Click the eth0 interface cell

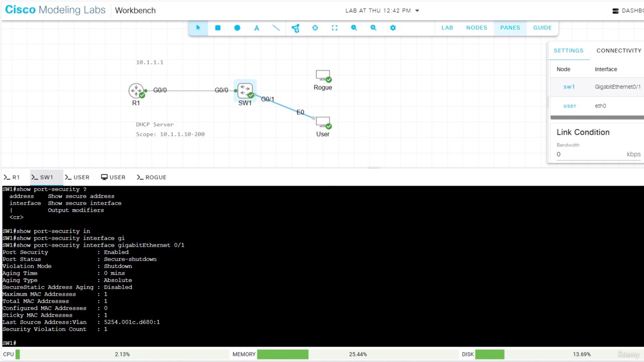click(x=600, y=106)
